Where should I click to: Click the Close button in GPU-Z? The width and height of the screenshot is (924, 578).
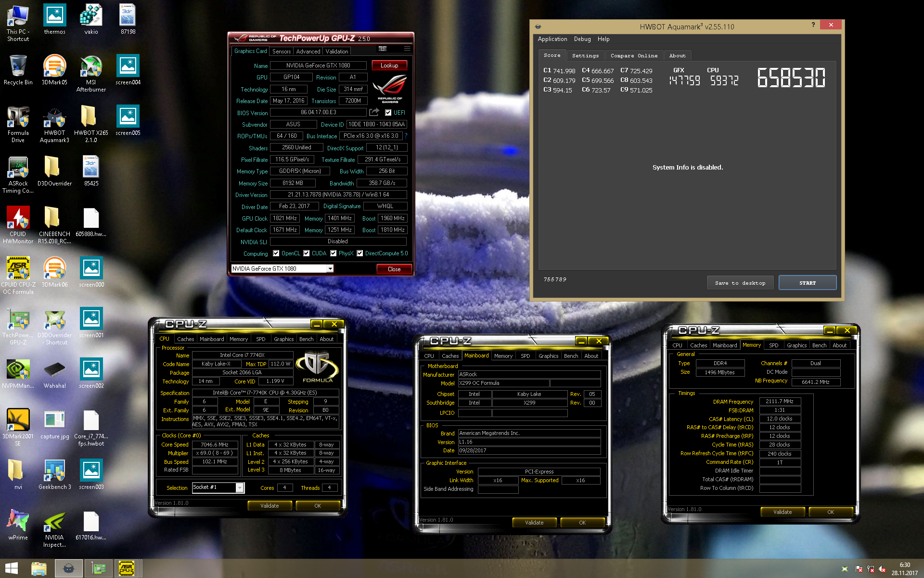click(x=394, y=269)
